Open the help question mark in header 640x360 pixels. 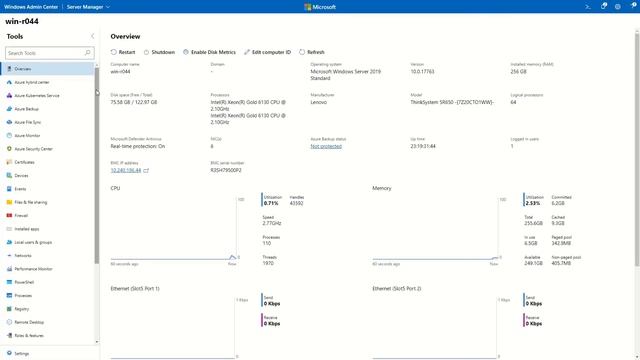click(634, 6)
